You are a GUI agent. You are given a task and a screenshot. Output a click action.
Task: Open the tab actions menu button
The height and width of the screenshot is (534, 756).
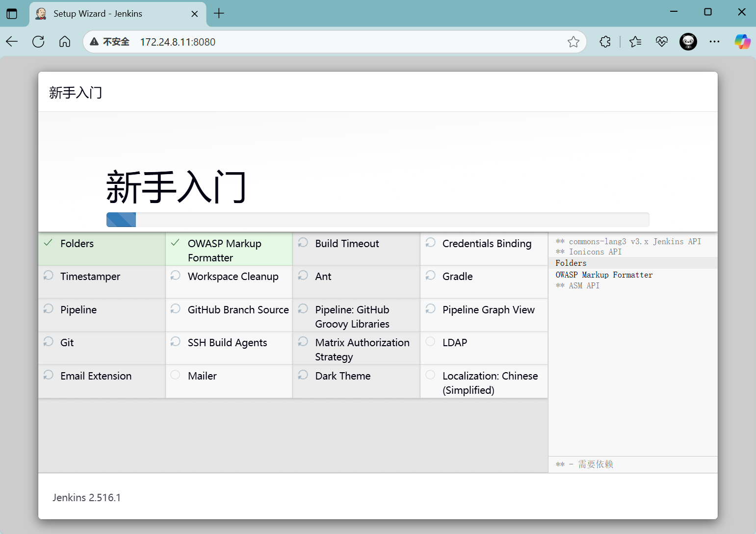coord(12,14)
